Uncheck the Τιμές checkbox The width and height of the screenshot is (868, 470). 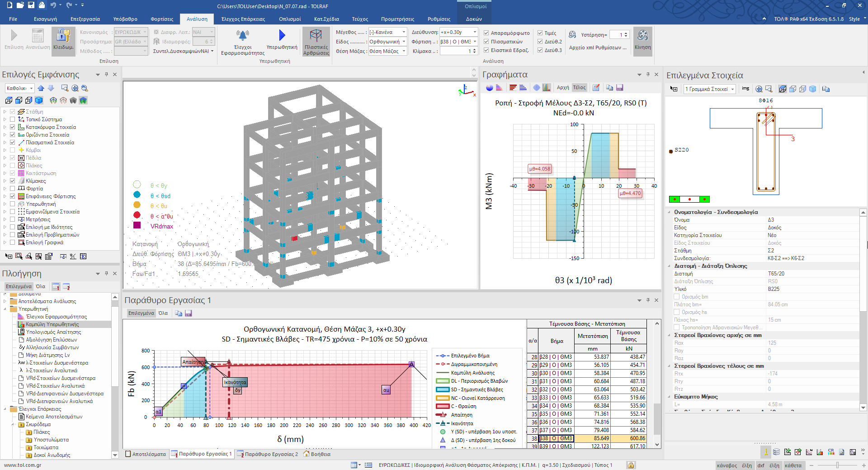pyautogui.click(x=540, y=33)
